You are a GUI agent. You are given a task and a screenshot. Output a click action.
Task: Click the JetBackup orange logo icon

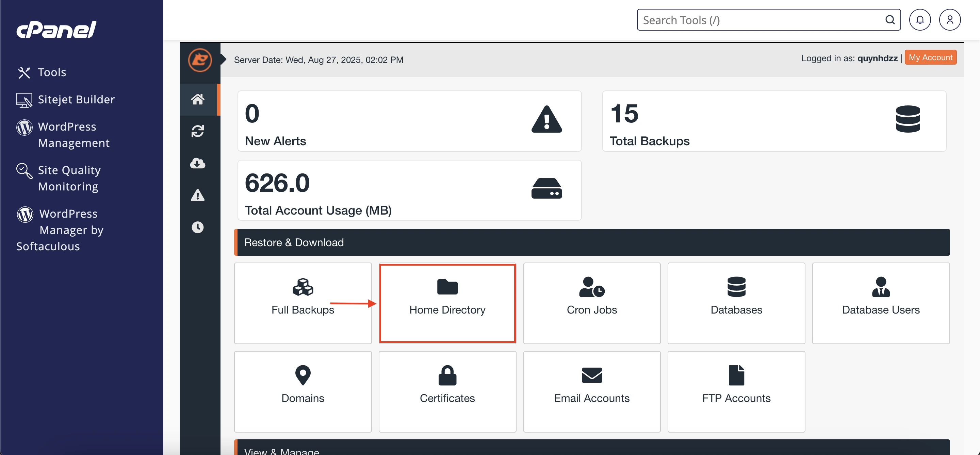[x=200, y=60]
